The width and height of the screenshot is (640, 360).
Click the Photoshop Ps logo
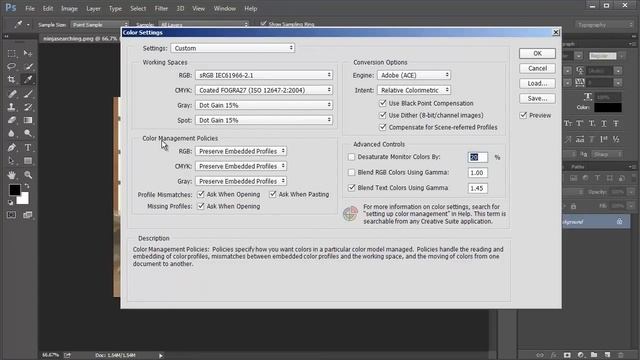click(11, 8)
